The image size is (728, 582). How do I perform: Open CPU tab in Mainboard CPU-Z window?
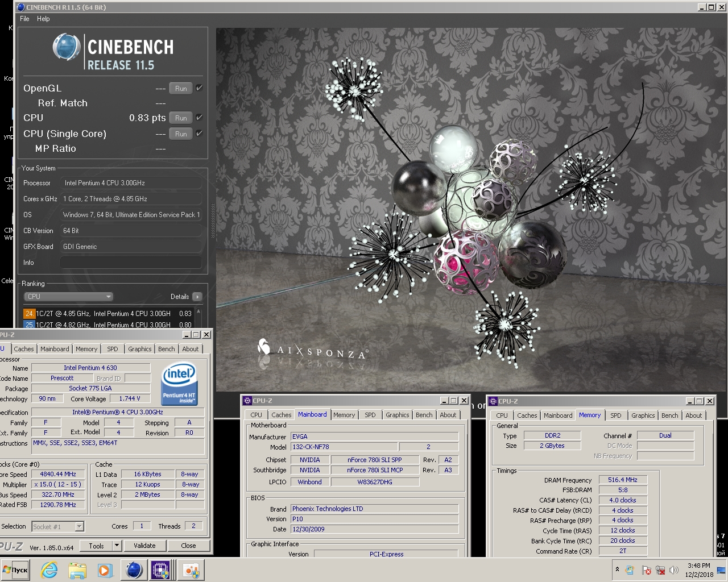[257, 415]
